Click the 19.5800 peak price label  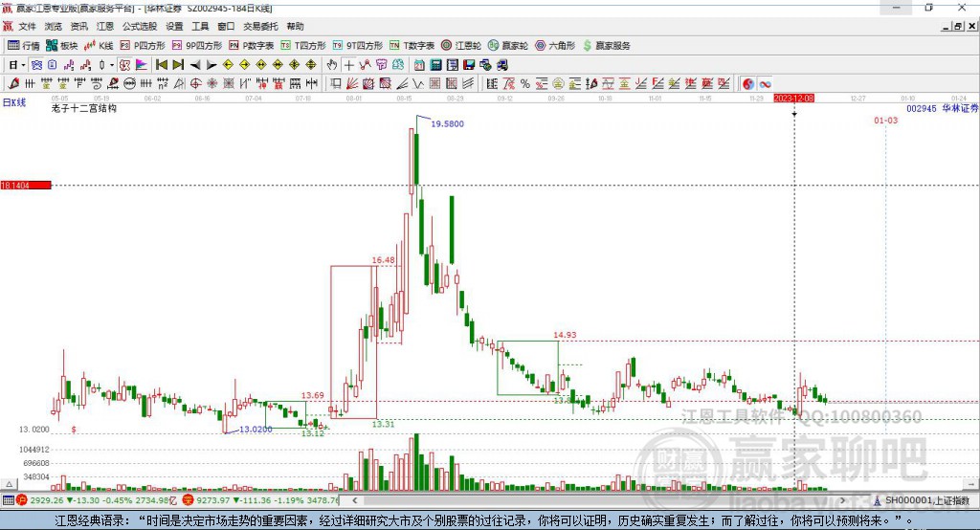point(448,123)
